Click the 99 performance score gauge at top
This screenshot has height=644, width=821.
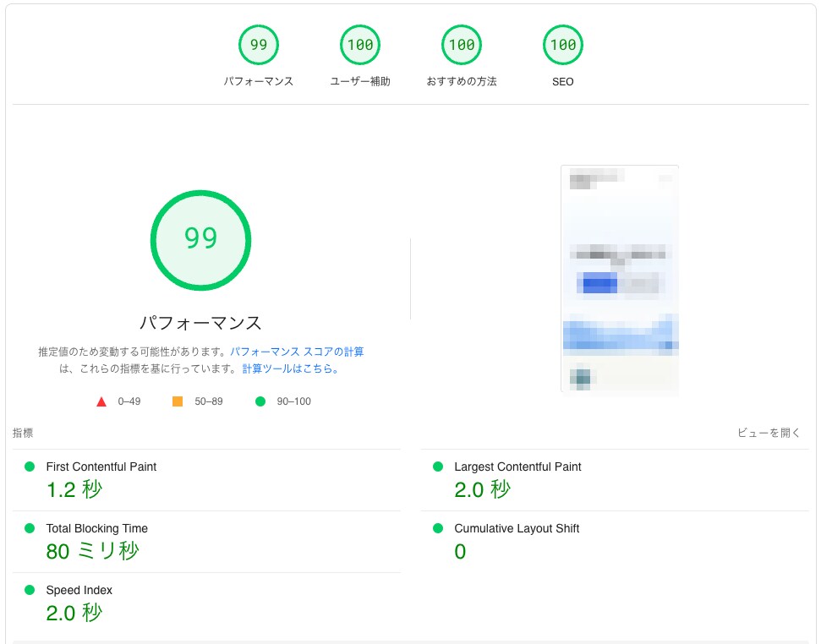coord(259,45)
